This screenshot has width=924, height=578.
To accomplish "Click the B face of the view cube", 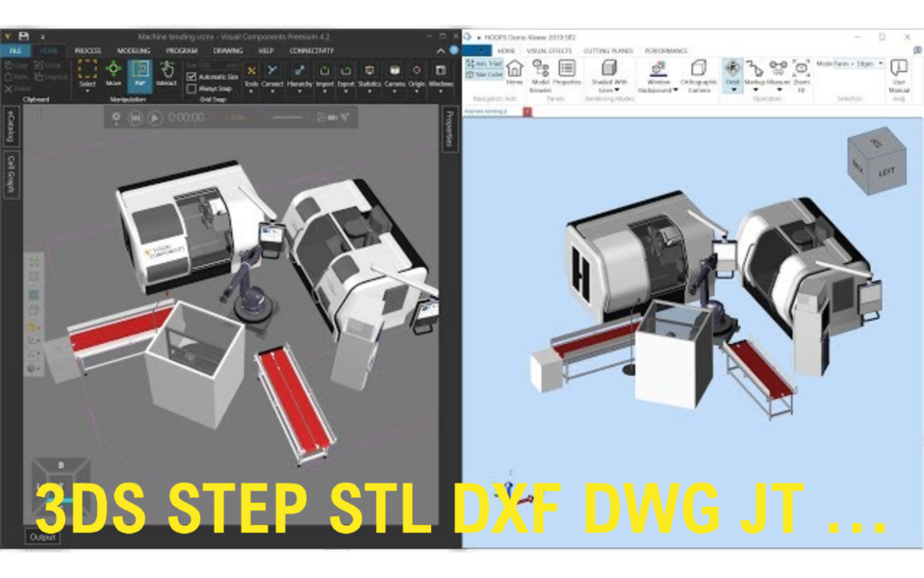I will [x=61, y=465].
